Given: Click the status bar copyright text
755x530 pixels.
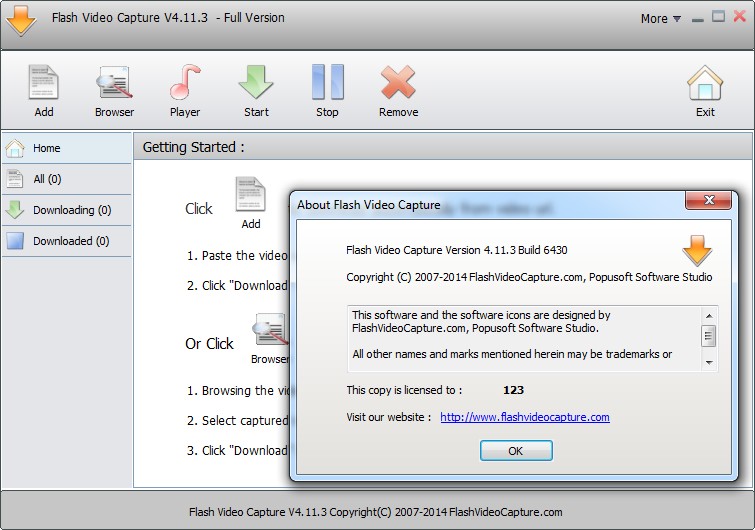Looking at the screenshot, I should [376, 512].
